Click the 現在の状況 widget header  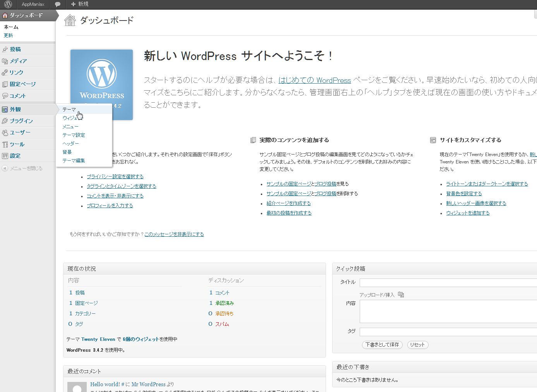pyautogui.click(x=194, y=268)
